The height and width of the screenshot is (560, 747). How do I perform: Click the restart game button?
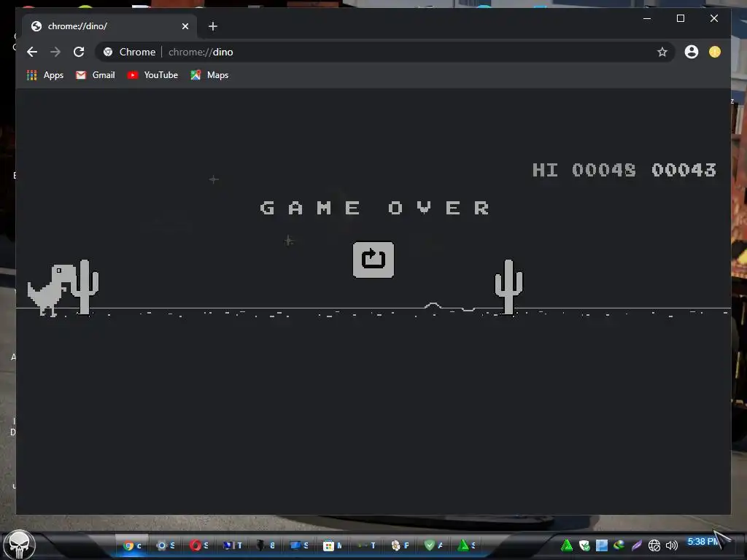coord(373,260)
